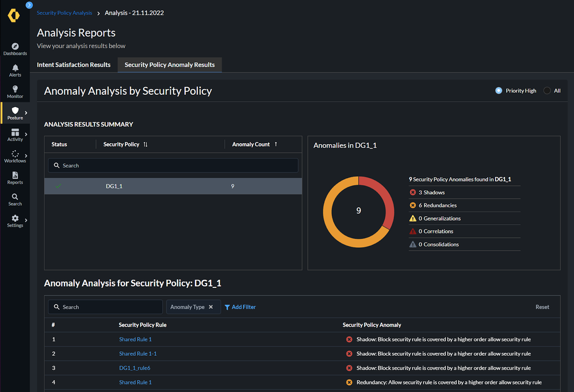
Task: Sort by Security Policy column
Action: pos(146,144)
